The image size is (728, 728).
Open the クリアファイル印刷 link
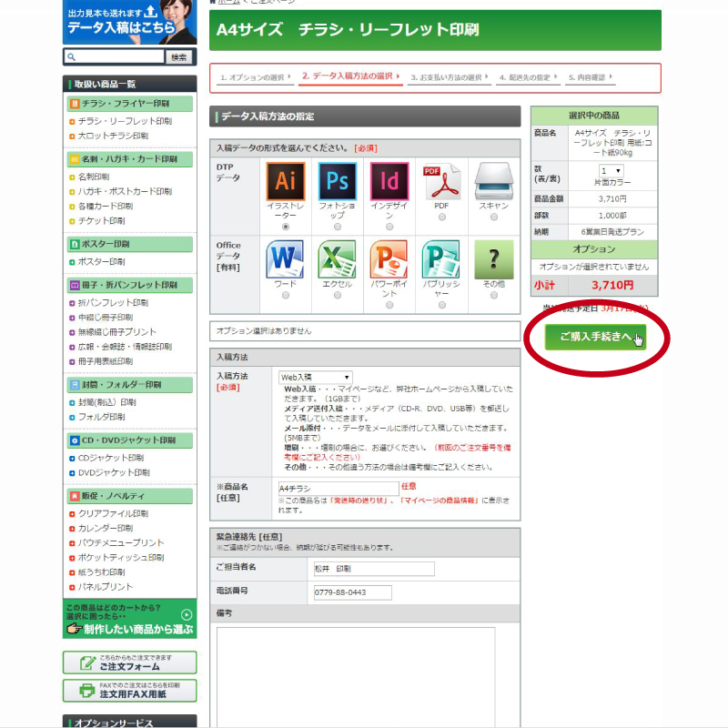113,513
